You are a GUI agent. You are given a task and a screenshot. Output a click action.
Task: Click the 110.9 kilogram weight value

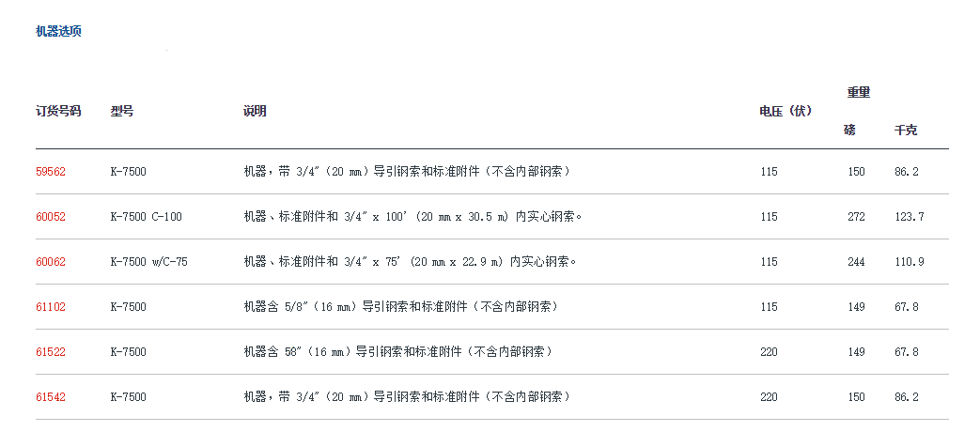click(909, 262)
